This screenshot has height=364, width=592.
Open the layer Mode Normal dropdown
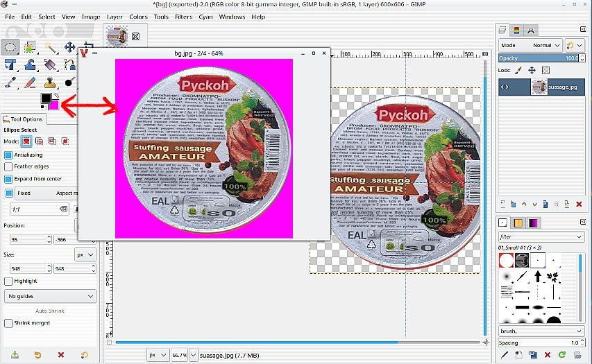click(530, 45)
